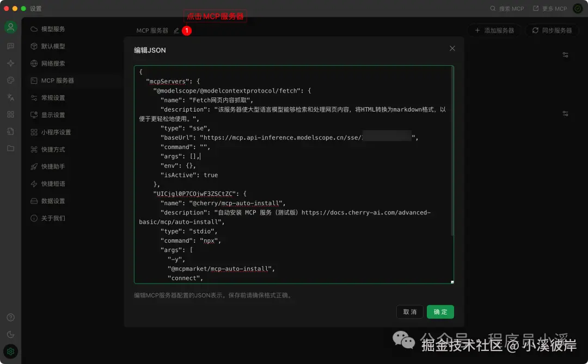This screenshot has width=588, height=364.
Task: Click the 确定 confirm button
Action: (x=440, y=312)
